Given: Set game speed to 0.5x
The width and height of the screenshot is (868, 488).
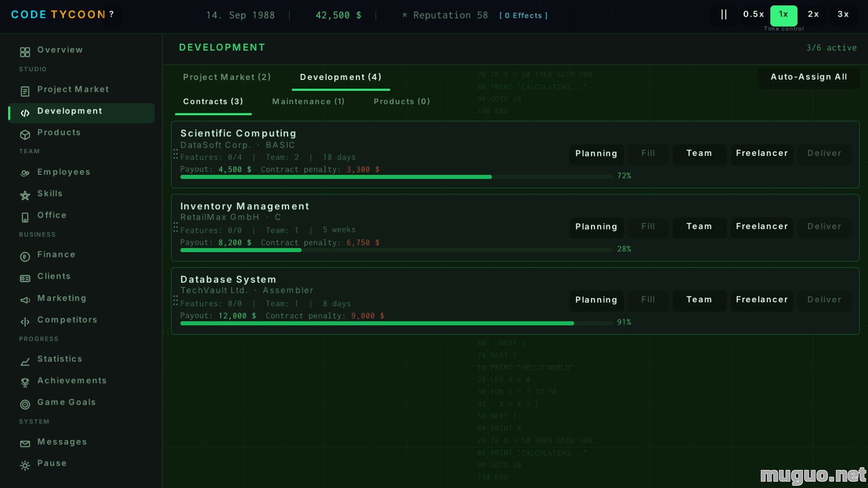Looking at the screenshot, I should pos(754,14).
